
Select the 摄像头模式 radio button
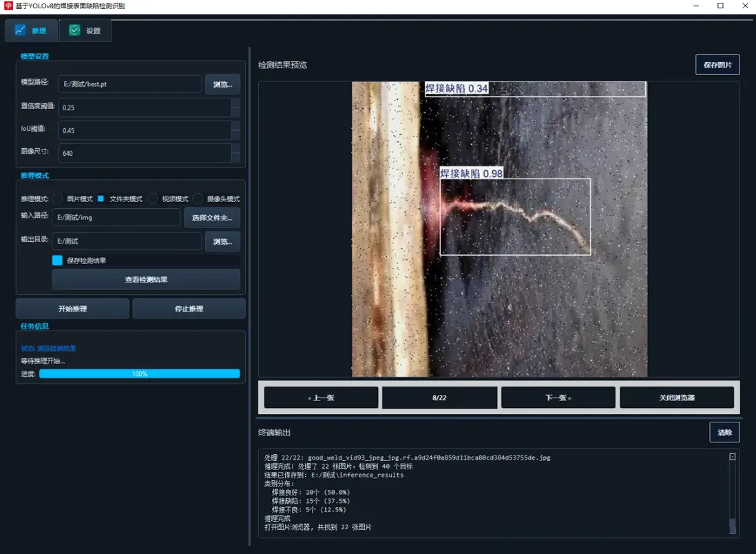tap(198, 198)
